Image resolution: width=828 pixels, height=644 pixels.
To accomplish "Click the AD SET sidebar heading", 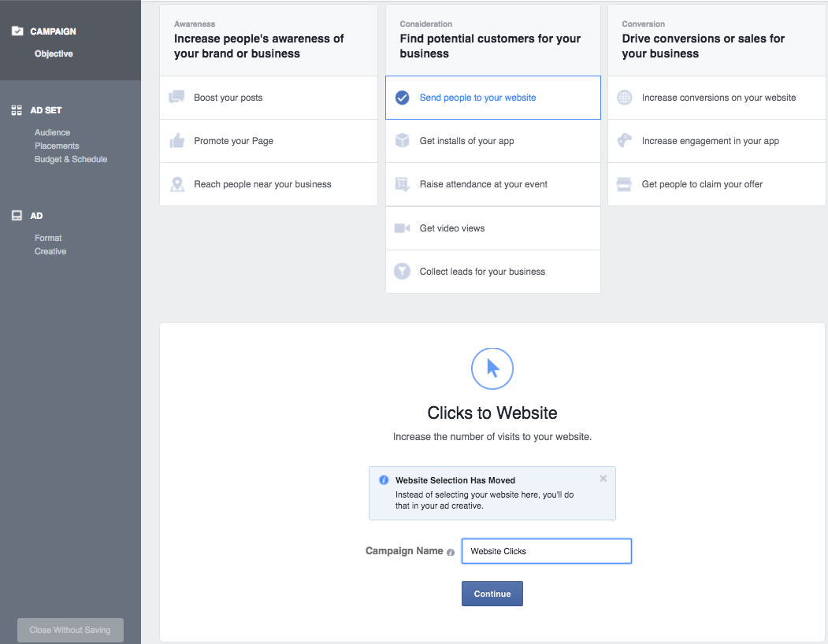I will 46,110.
